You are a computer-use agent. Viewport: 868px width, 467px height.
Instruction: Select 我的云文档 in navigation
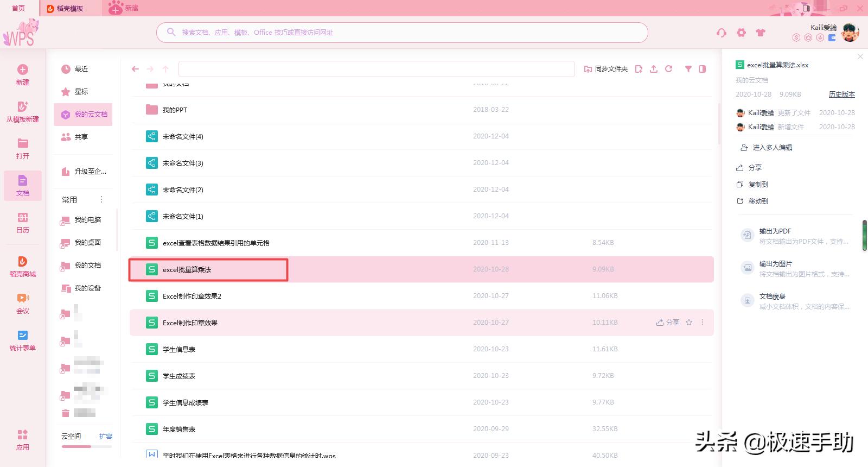[83, 115]
